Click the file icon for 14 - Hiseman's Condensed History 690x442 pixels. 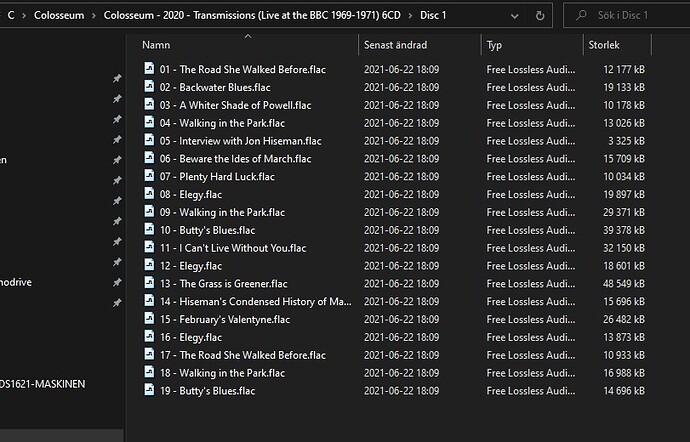(x=150, y=300)
